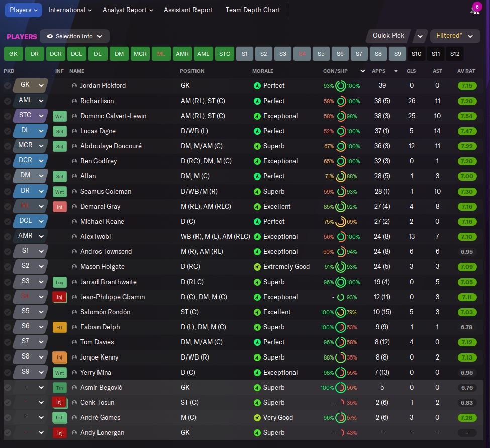The height and width of the screenshot is (448, 490).
Task: Click average rating badge 7.54 for Calvert-Lewin
Action: click(467, 116)
